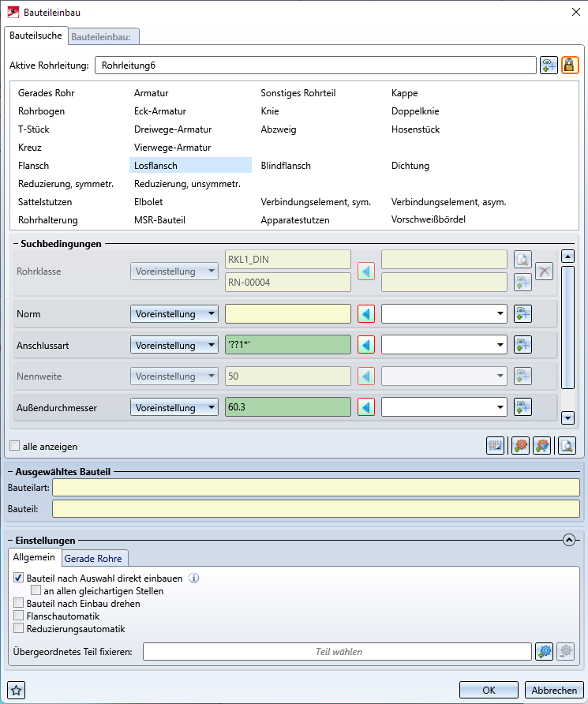
Task: Click the empty Norm value field
Action: 288,314
